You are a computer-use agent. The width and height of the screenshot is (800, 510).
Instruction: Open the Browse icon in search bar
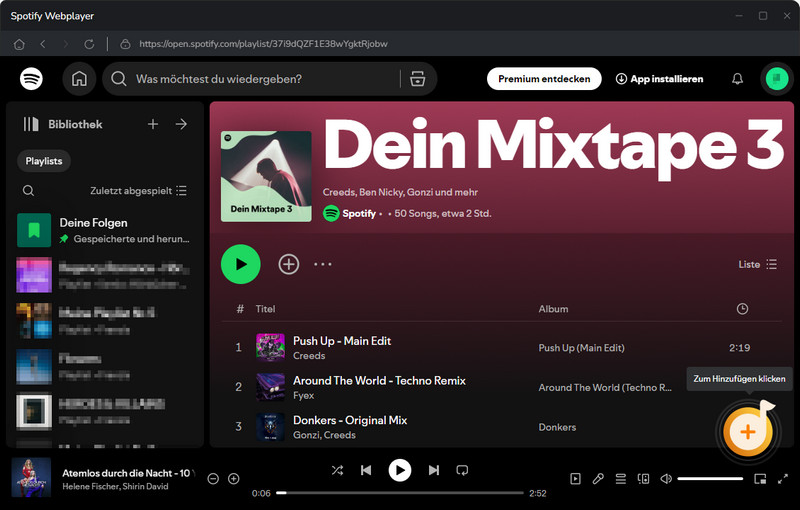pos(417,79)
